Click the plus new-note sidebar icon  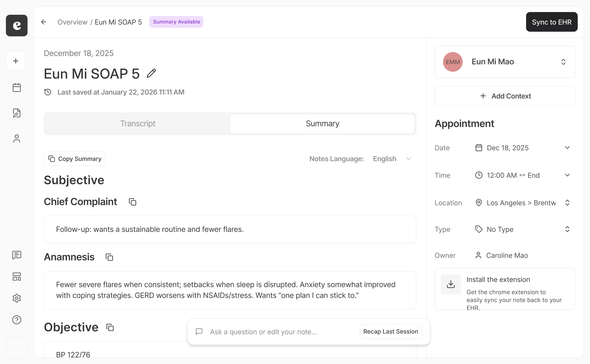[x=16, y=61]
